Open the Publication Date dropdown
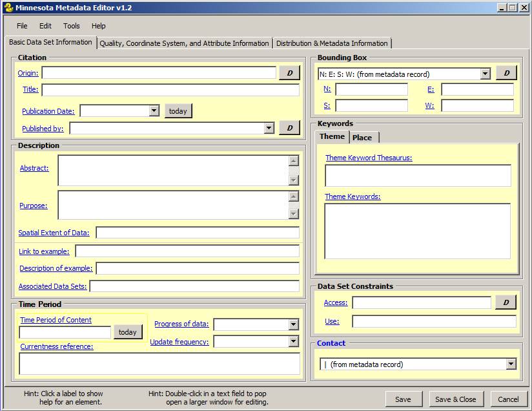This screenshot has height=411, width=532. click(x=154, y=111)
